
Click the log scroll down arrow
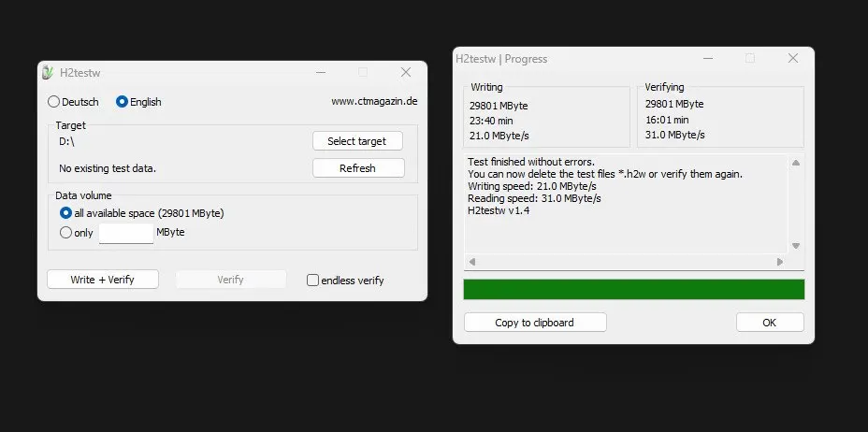pos(795,246)
